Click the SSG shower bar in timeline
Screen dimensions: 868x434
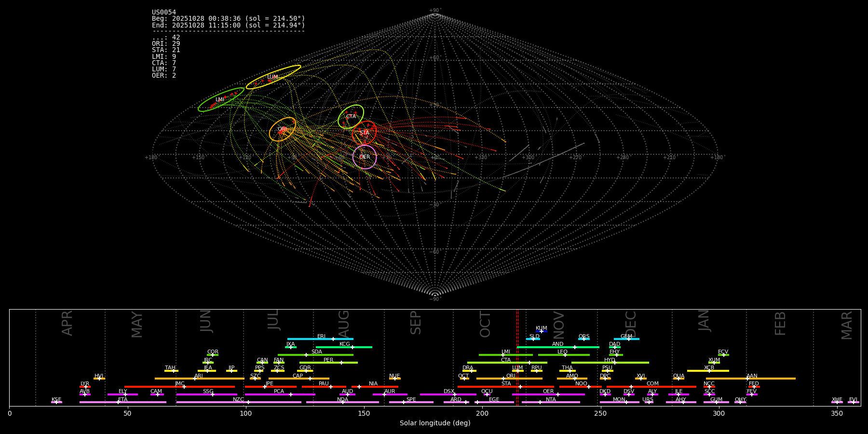point(206,394)
